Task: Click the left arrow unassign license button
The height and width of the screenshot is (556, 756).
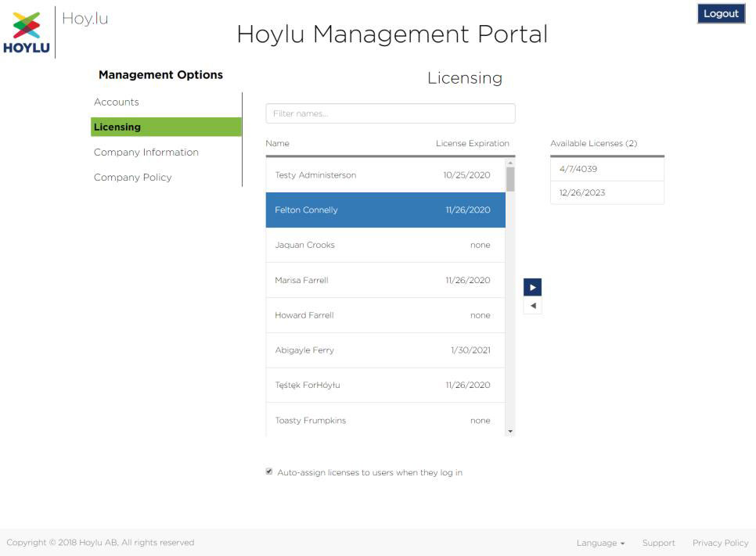Action: [532, 306]
